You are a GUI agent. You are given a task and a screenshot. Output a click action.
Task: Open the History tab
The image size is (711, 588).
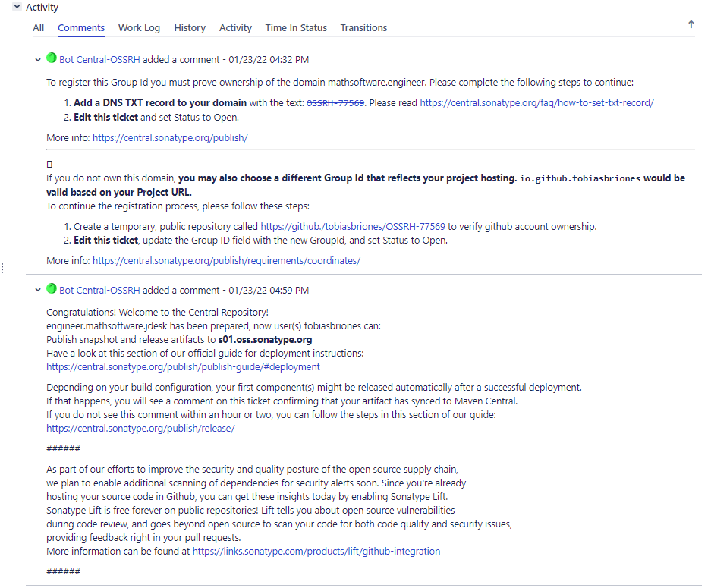pyautogui.click(x=190, y=27)
